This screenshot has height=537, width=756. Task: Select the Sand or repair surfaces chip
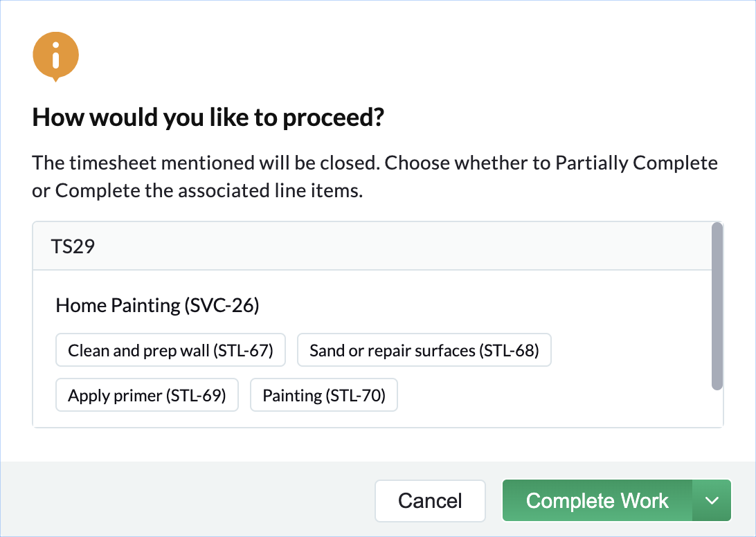[424, 351]
